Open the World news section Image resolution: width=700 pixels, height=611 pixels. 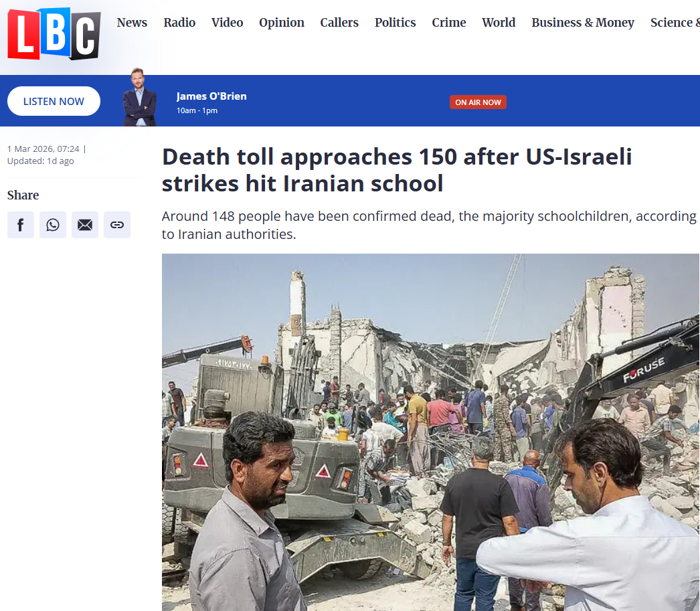click(499, 22)
